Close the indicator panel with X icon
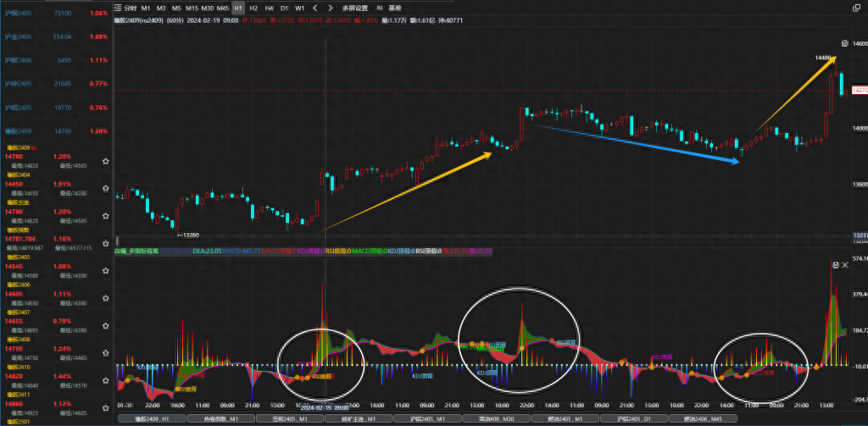 [x=846, y=265]
